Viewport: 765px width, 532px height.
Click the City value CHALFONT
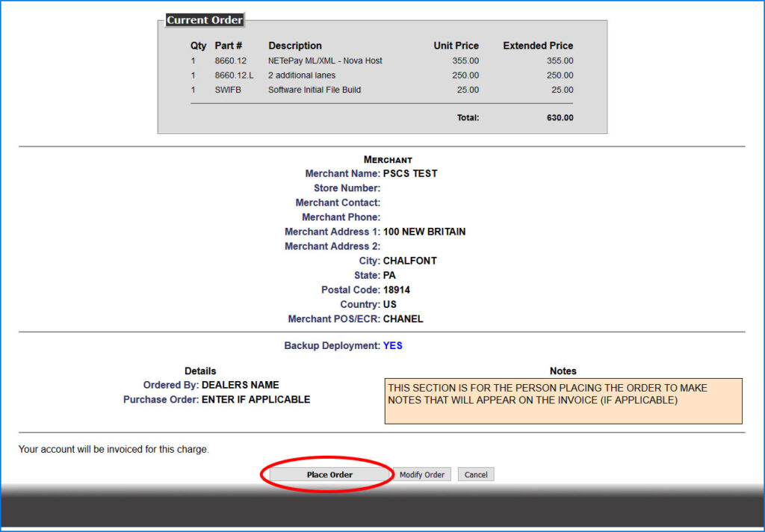point(410,261)
